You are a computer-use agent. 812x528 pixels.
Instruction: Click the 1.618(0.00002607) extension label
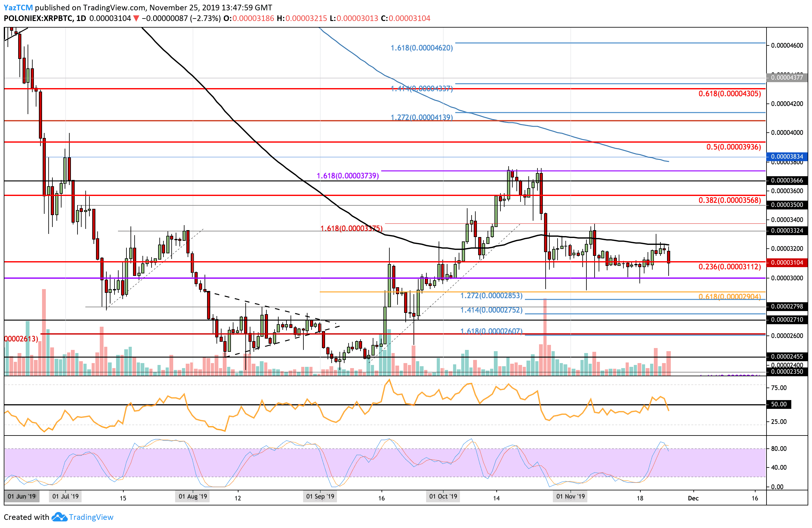[491, 331]
